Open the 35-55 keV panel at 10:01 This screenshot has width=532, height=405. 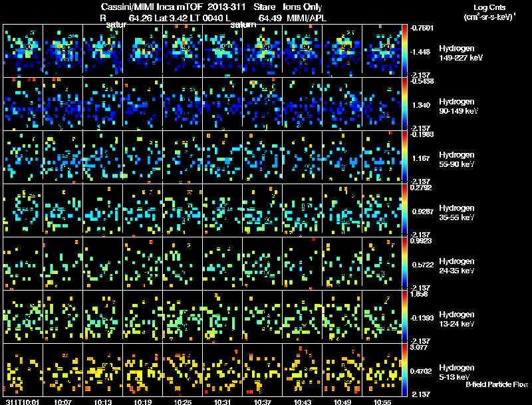pos(23,210)
